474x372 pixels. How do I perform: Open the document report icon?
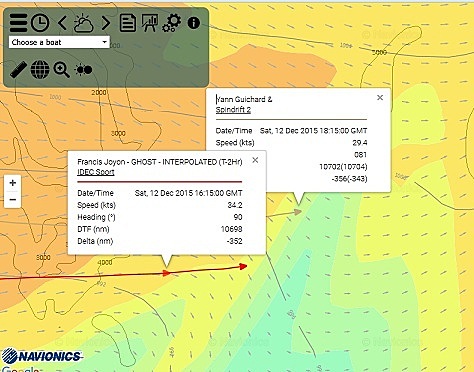tap(128, 23)
